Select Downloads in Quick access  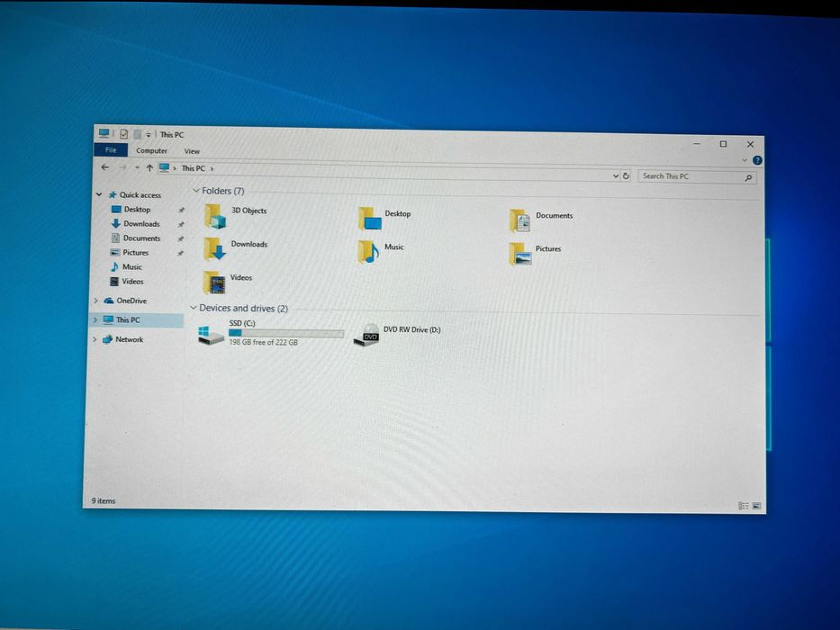tap(141, 224)
